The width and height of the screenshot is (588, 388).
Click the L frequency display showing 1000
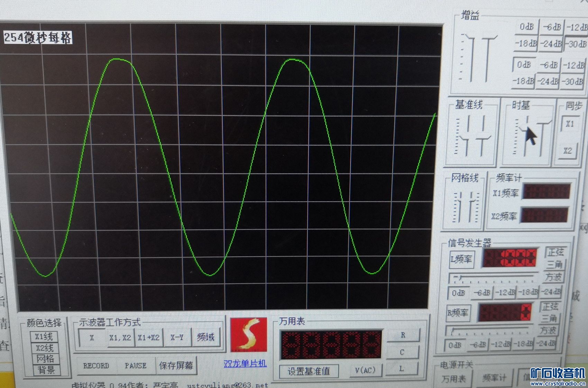point(509,258)
